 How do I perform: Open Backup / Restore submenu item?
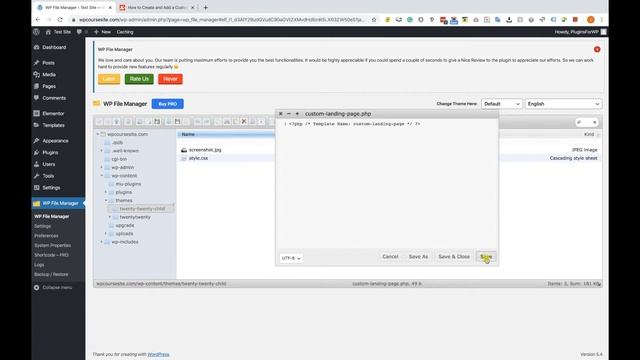(51, 274)
